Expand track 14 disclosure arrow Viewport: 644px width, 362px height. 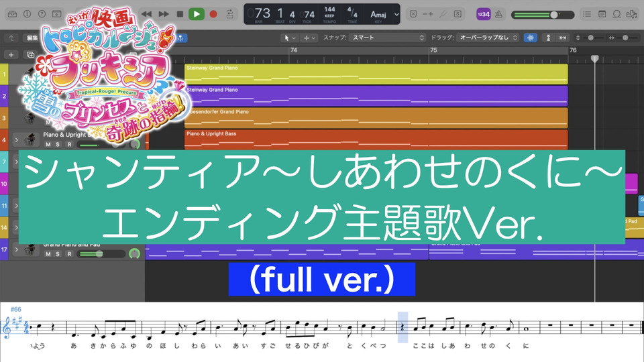tap(16, 227)
